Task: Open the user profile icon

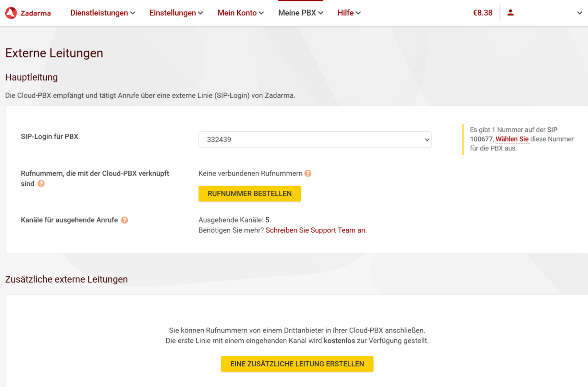Action: (510, 13)
